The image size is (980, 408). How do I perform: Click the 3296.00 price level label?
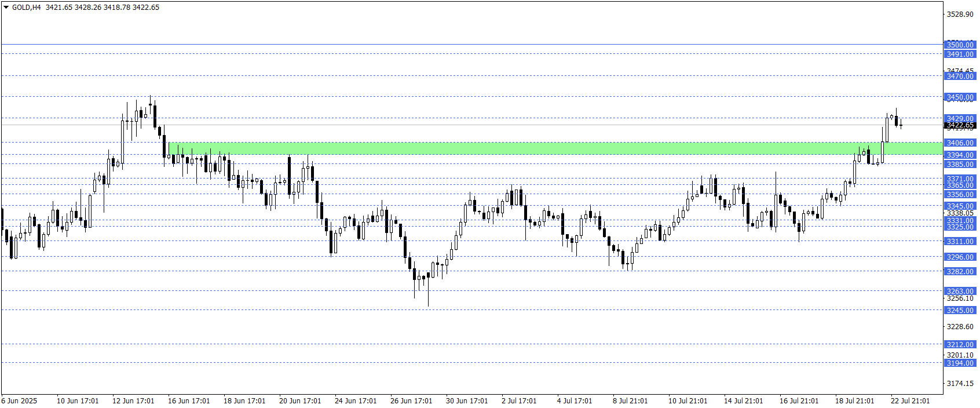[960, 257]
